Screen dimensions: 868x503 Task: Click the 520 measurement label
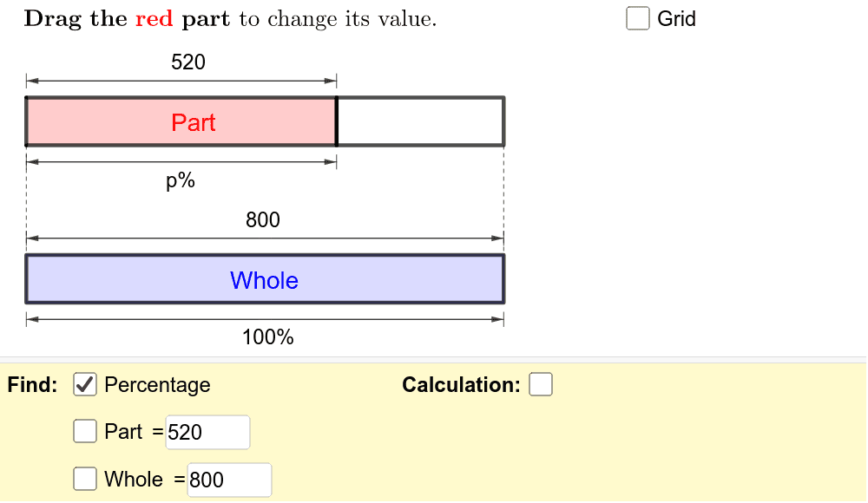[188, 62]
